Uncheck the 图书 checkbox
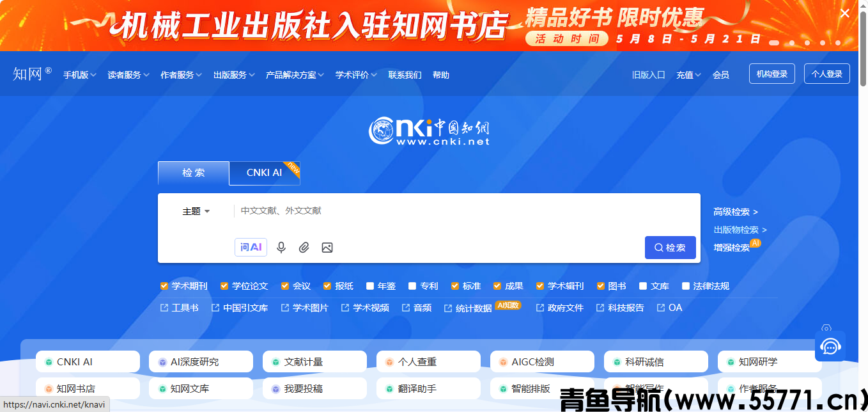The width and height of the screenshot is (868, 412). (601, 286)
